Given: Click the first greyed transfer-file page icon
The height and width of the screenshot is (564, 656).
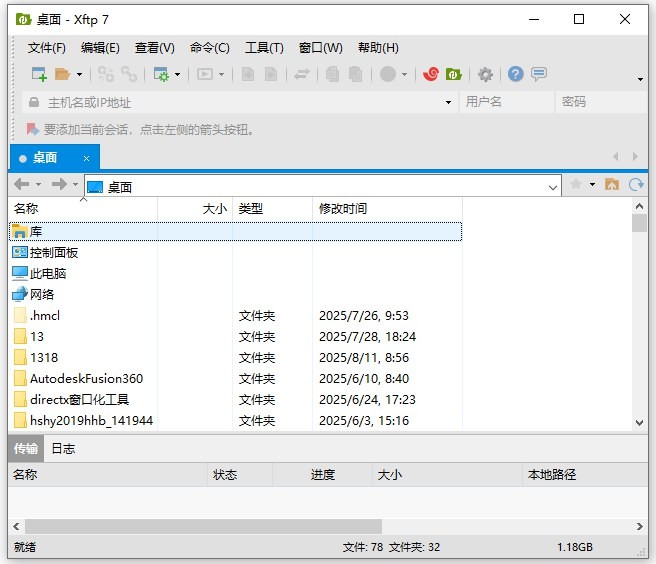Looking at the screenshot, I should (248, 74).
